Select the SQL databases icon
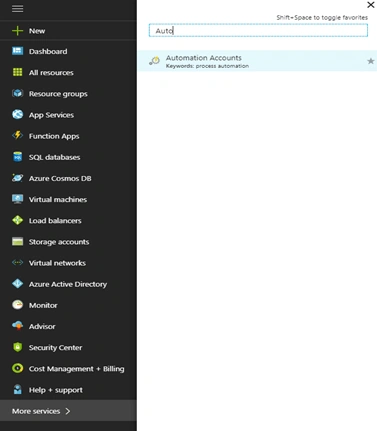377x431 pixels. point(17,157)
